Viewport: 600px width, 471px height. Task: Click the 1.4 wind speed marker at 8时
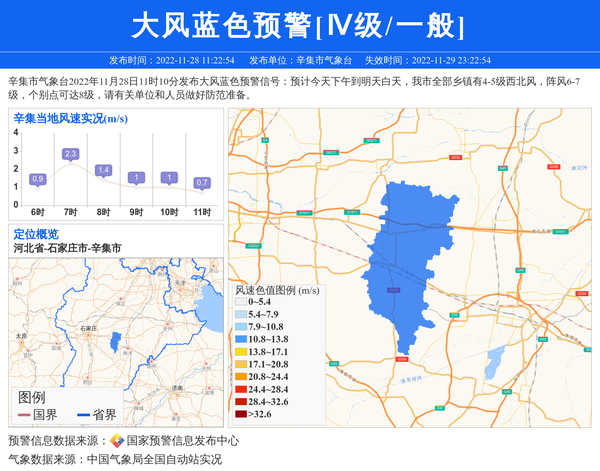[x=103, y=170]
